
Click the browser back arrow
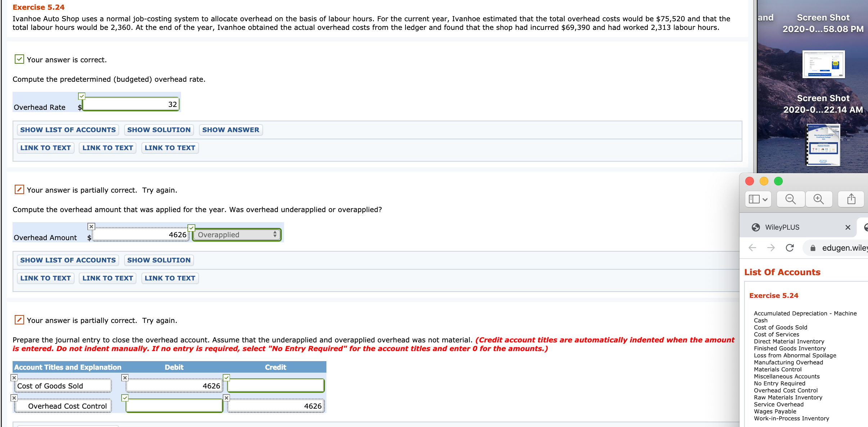click(752, 248)
